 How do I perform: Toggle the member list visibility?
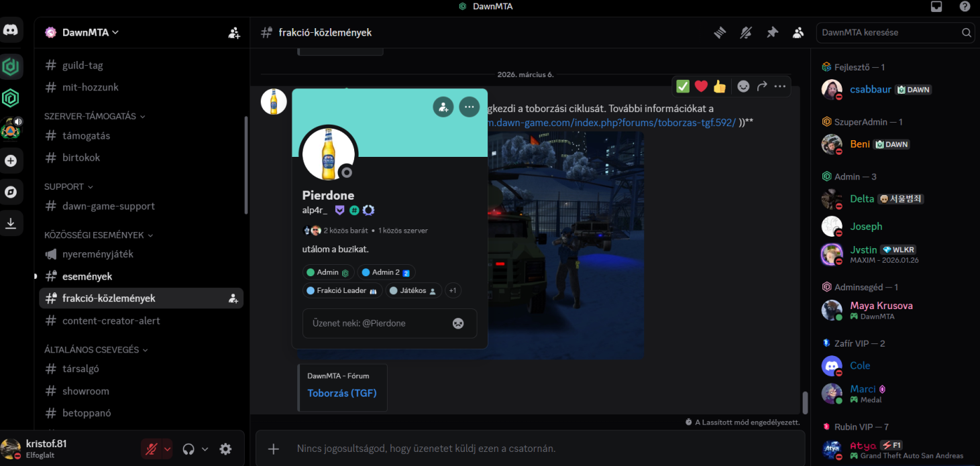[798, 32]
